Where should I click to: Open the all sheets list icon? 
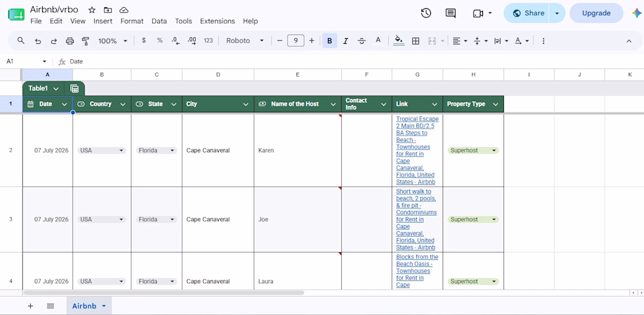[x=50, y=306]
